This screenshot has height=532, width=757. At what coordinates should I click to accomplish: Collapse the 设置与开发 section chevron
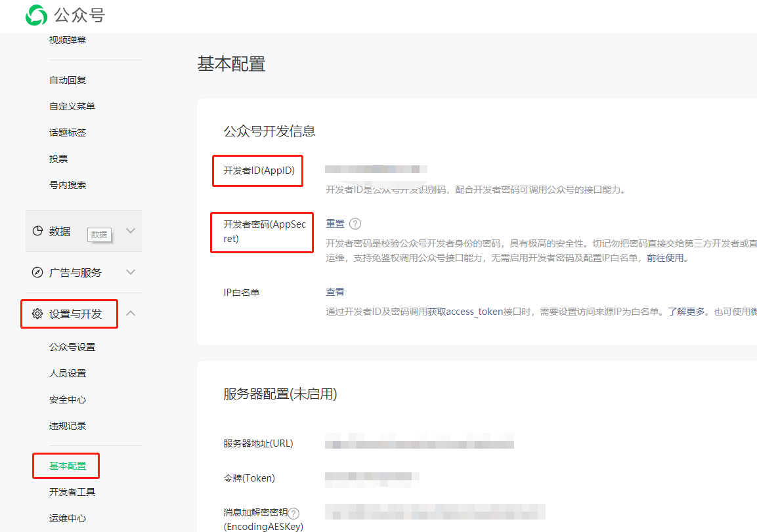131,313
